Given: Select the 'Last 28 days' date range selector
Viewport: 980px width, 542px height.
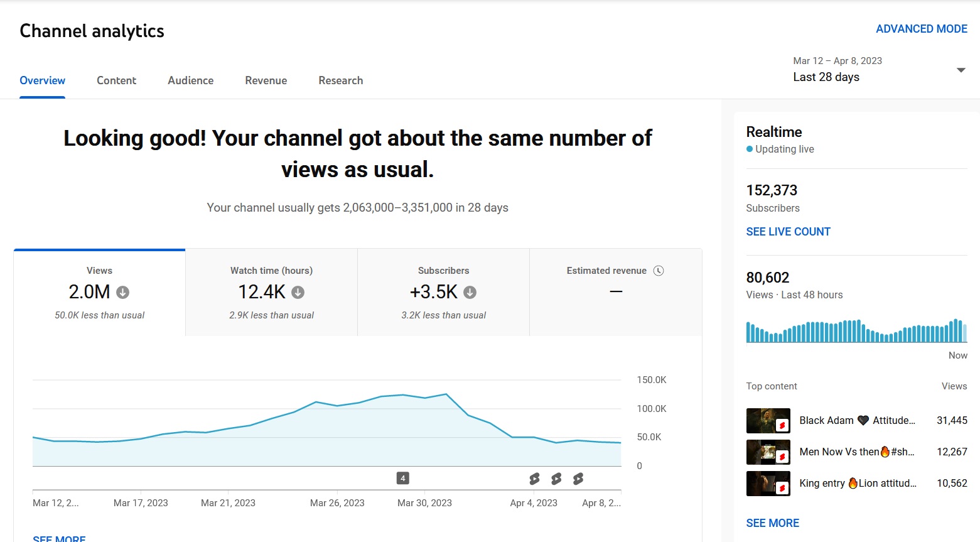Looking at the screenshot, I should click(880, 70).
